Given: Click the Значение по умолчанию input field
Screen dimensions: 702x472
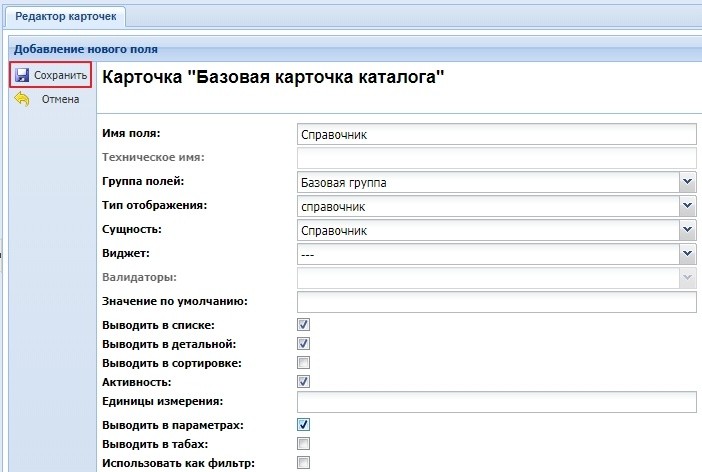Looking at the screenshot, I should (496, 302).
